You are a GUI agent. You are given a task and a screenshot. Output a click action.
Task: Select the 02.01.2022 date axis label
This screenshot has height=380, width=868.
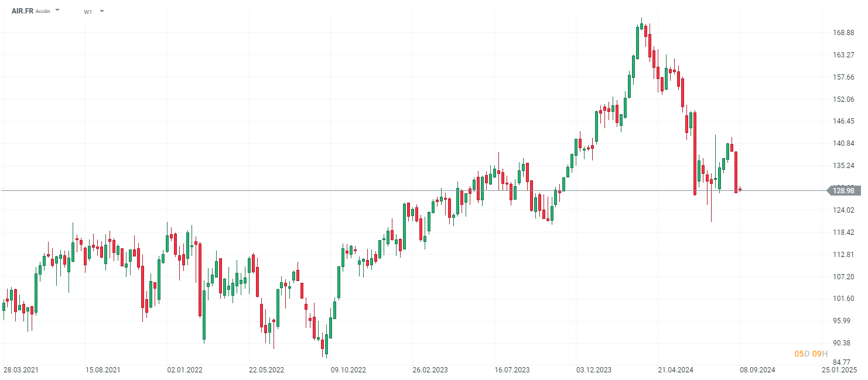tap(185, 370)
